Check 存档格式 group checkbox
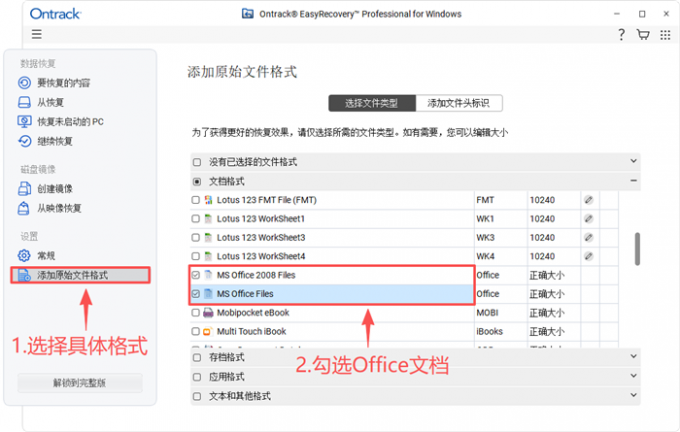Viewport: 680px width, 432px height. tap(197, 357)
